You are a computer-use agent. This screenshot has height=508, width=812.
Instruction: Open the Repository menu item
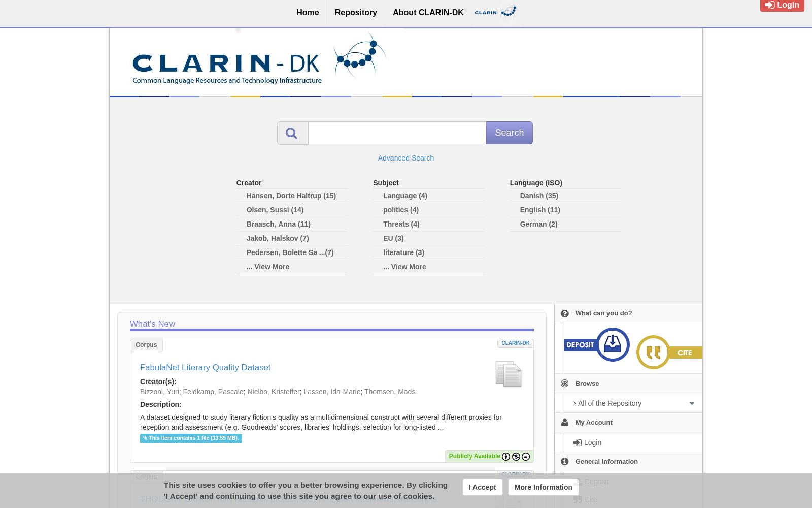(x=356, y=13)
